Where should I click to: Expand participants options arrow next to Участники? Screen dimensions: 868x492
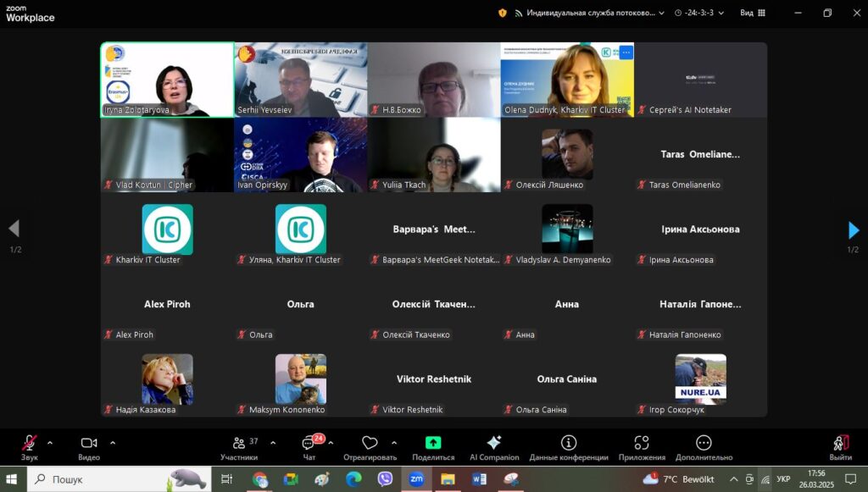(x=273, y=443)
